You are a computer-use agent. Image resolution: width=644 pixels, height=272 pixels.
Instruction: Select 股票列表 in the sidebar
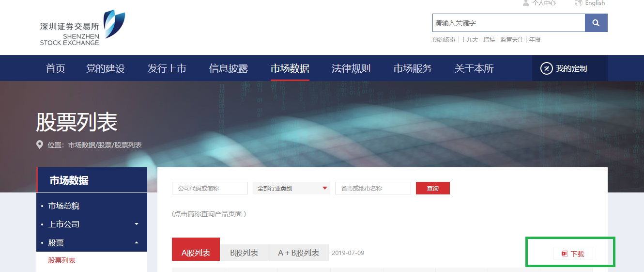(61, 260)
